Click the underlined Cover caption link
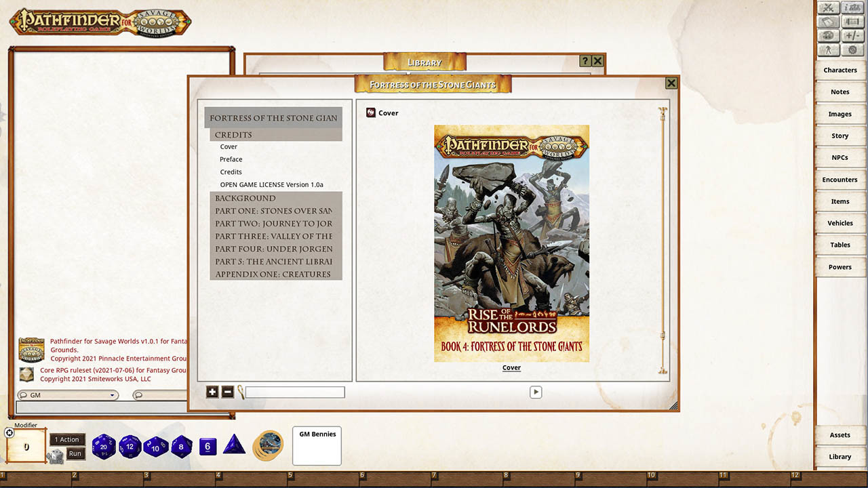The width and height of the screenshot is (868, 488). tap(511, 368)
